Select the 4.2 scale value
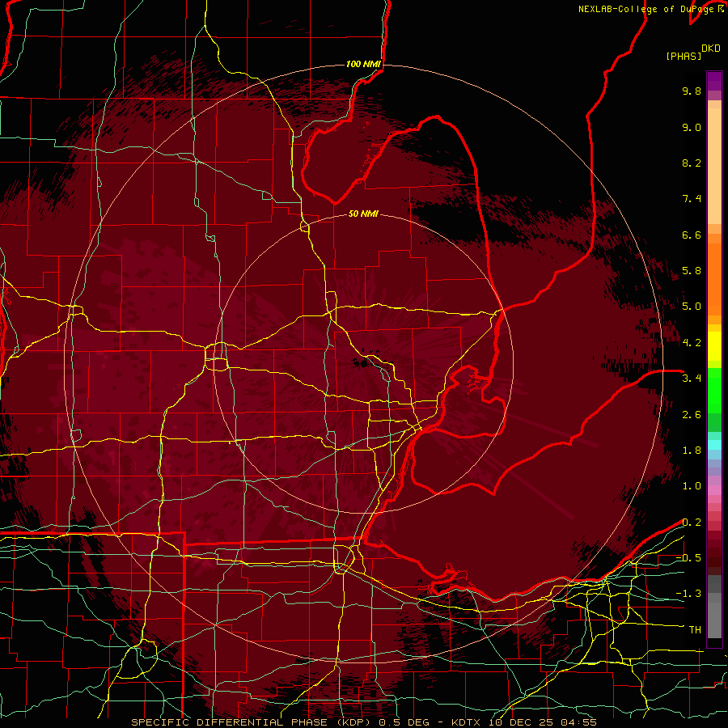 (692, 343)
